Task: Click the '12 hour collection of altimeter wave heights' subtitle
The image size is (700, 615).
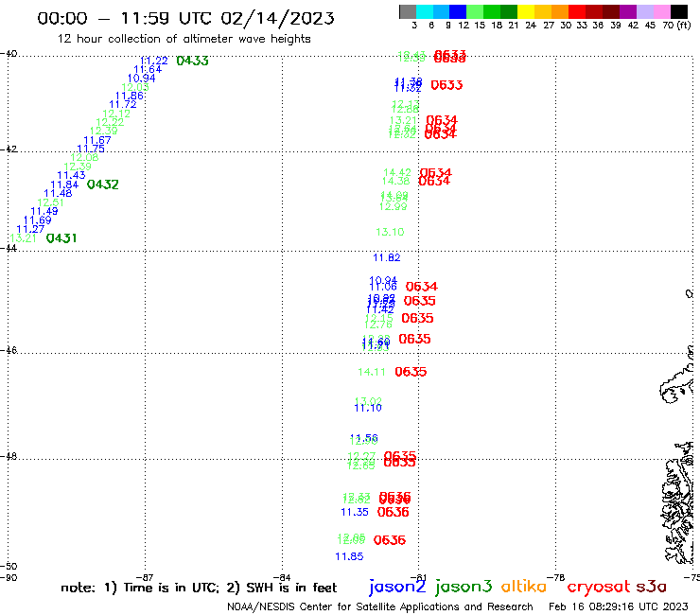Action: coord(184,39)
